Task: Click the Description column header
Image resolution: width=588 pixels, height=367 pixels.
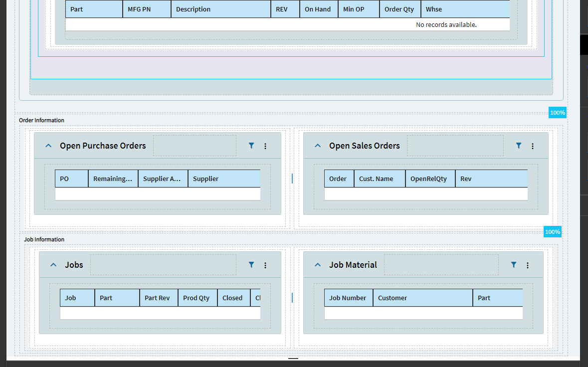Action: click(221, 9)
